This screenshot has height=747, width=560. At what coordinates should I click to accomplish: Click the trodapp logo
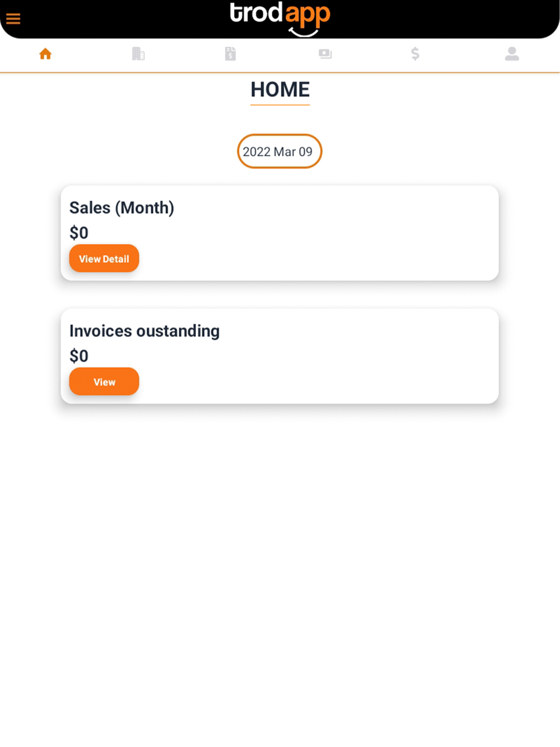click(x=279, y=13)
